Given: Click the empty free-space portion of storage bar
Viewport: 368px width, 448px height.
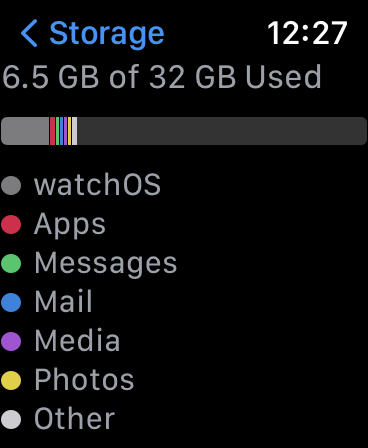Looking at the screenshot, I should [222, 131].
